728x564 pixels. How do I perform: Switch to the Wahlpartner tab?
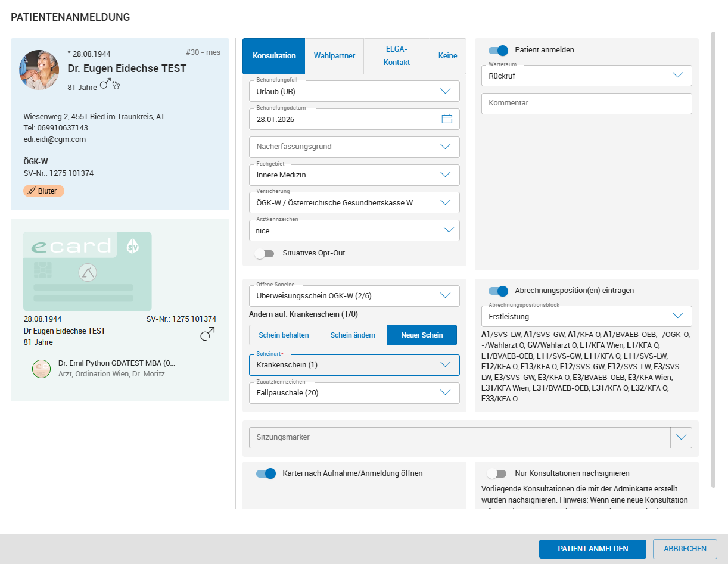click(x=334, y=56)
